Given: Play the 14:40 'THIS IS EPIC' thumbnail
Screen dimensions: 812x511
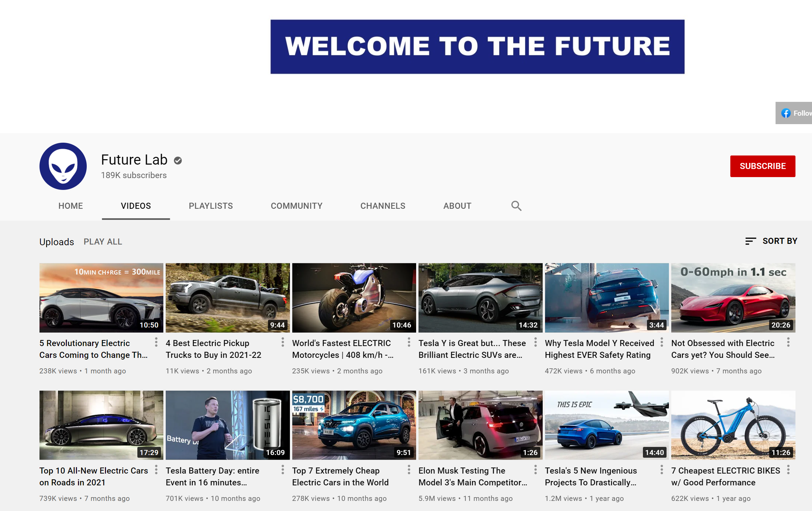Looking at the screenshot, I should click(607, 425).
